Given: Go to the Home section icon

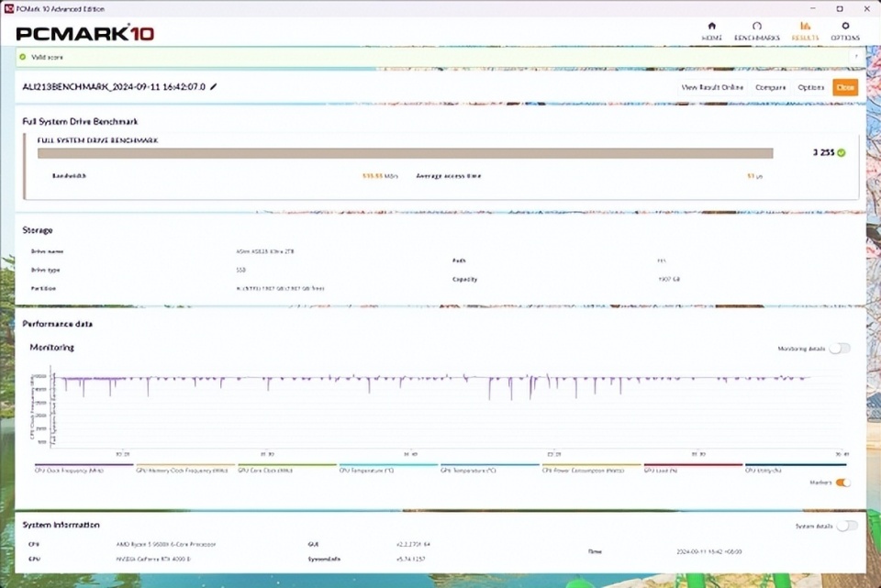Looking at the screenshot, I should (711, 26).
